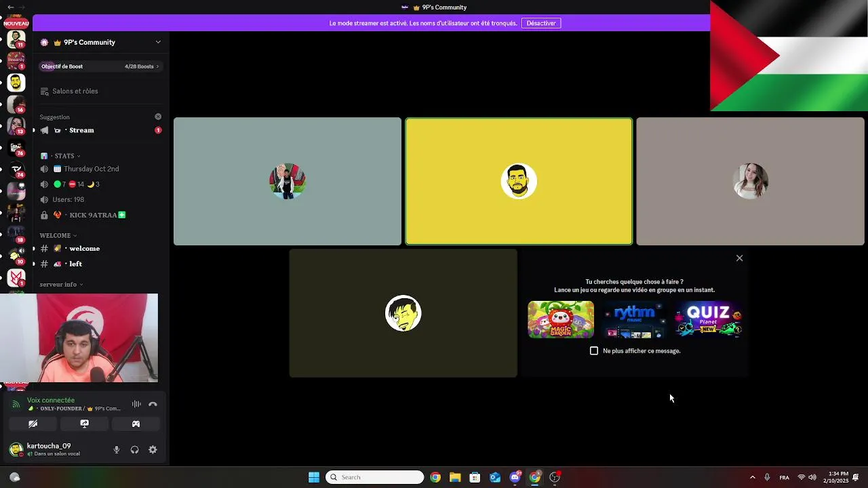Open server with badge 11 in sidebar
The width and height of the screenshot is (868, 488).
coord(16,39)
